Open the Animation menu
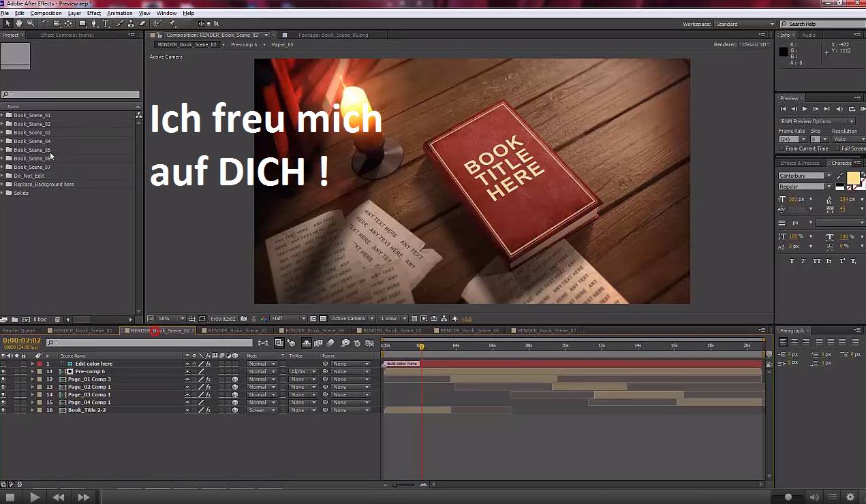 coord(120,13)
